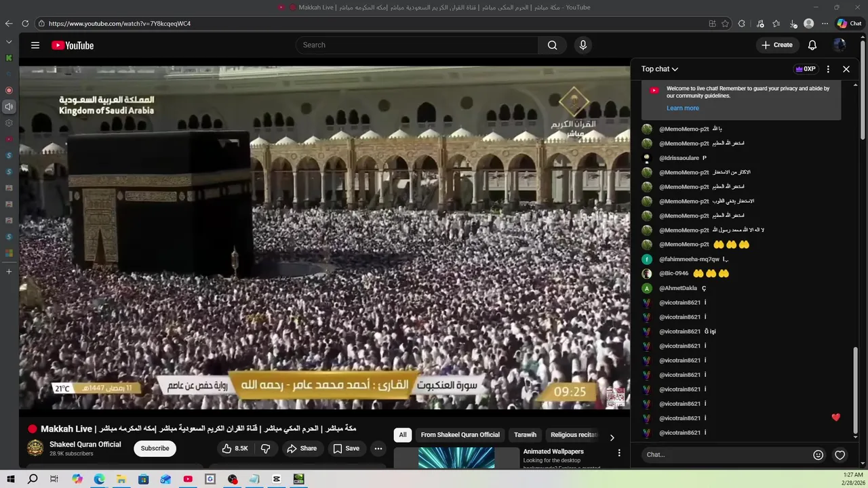868x488 pixels.
Task: Send a heart reaction in chat
Action: [840, 455]
